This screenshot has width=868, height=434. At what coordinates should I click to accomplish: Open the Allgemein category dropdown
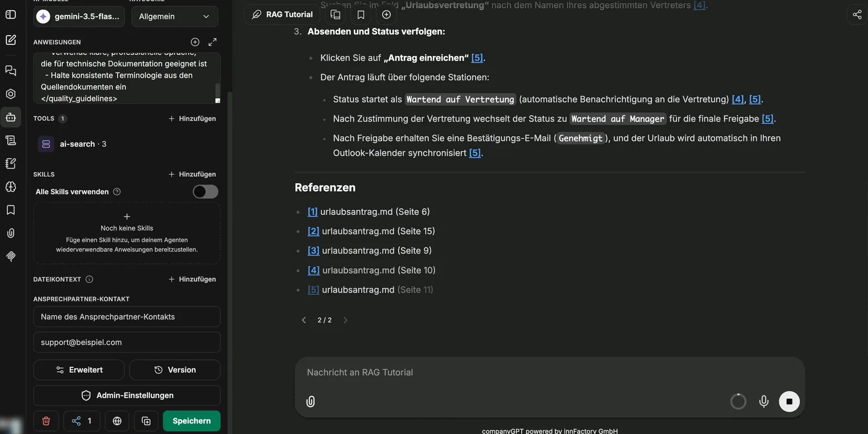click(174, 16)
